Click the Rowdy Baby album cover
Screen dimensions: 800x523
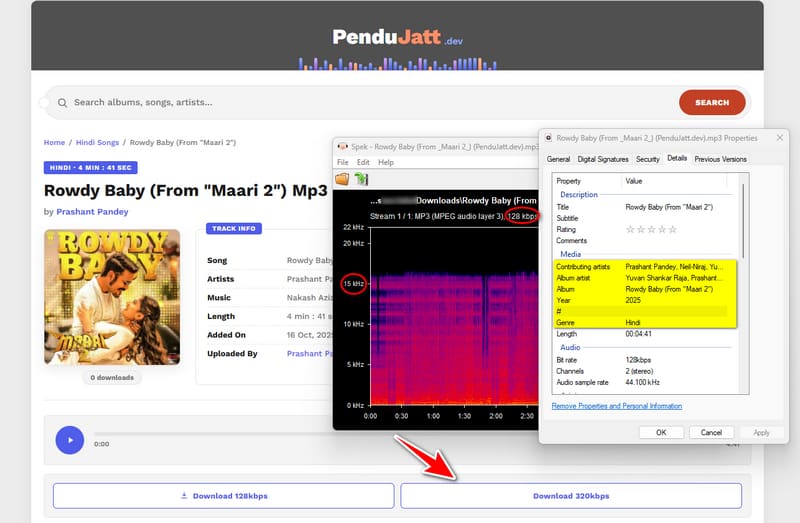[x=112, y=297]
